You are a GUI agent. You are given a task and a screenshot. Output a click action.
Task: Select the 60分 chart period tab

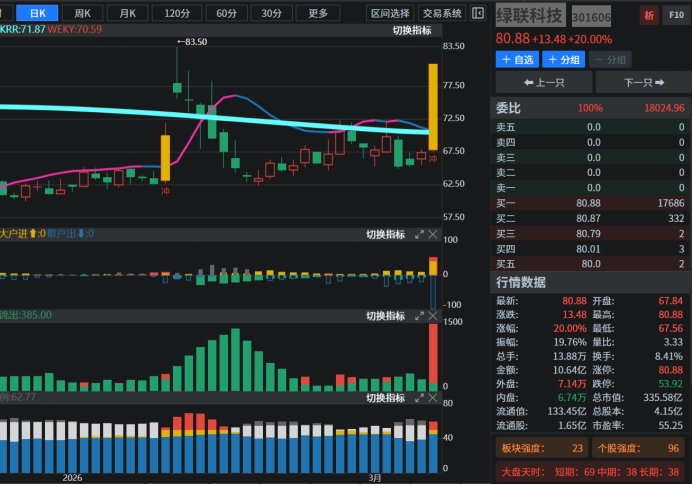(227, 13)
